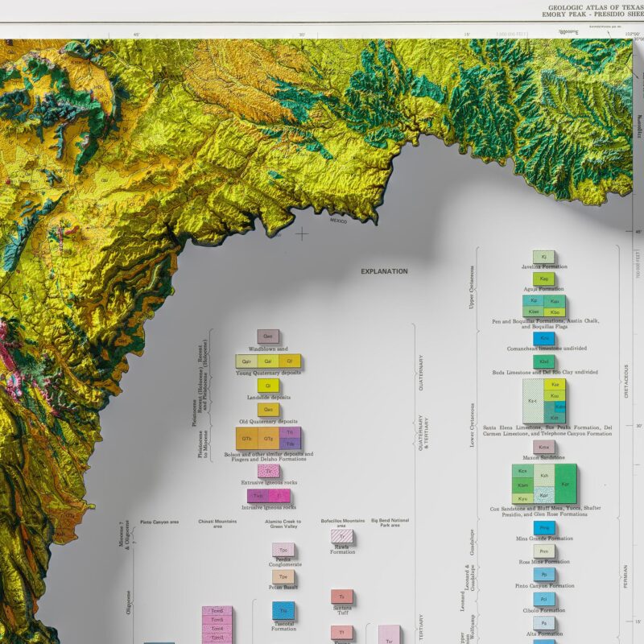This screenshot has width=644, height=644.
Task: Click the crosshair registration mark near the border
Action: [302, 234]
